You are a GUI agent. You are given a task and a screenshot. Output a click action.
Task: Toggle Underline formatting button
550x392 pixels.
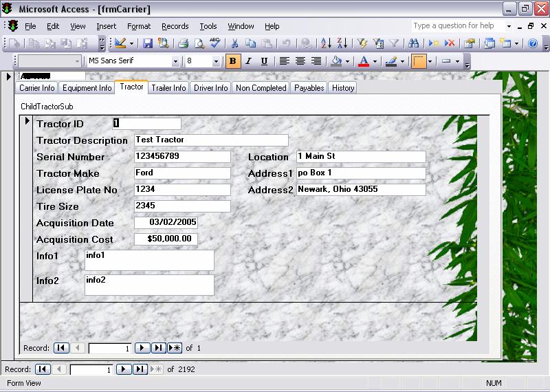[264, 61]
